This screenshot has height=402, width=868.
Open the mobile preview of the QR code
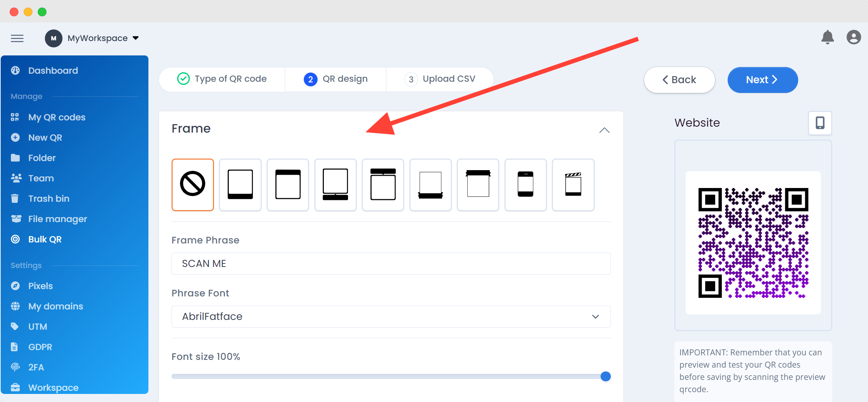[x=820, y=123]
